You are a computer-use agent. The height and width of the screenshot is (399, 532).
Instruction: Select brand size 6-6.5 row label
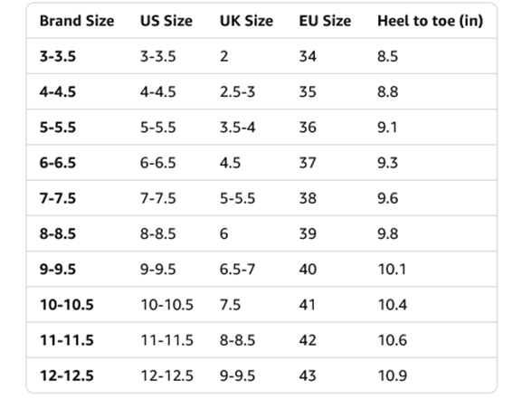pyautogui.click(x=58, y=163)
